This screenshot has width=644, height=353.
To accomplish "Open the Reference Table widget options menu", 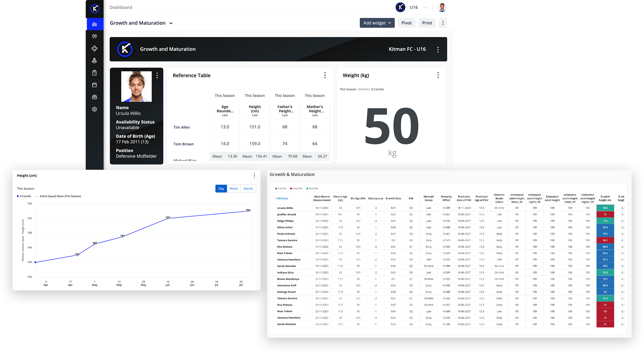I will tap(325, 75).
